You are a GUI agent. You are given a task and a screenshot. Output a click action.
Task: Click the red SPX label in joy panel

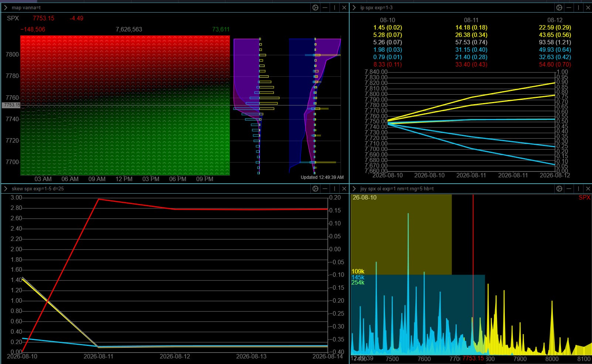click(584, 198)
